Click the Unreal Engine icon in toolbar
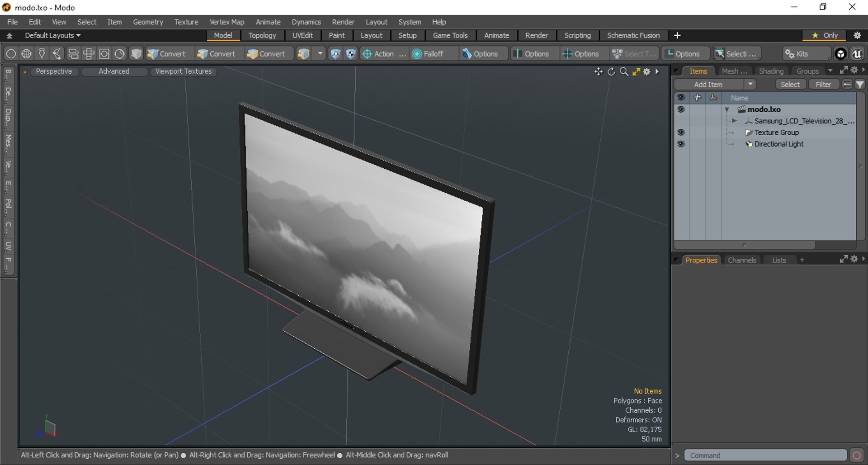Viewport: 868px width, 465px height. point(857,54)
